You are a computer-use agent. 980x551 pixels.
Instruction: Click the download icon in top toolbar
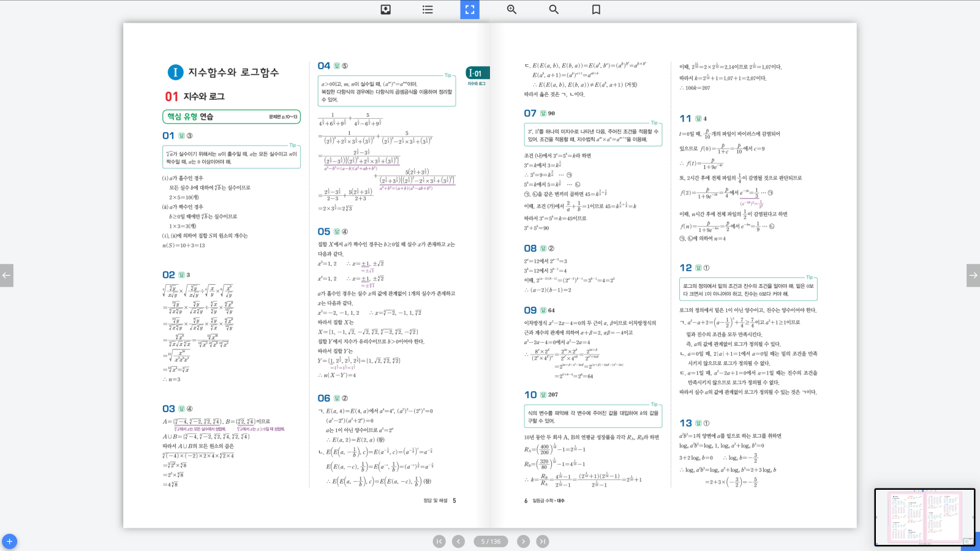click(385, 9)
